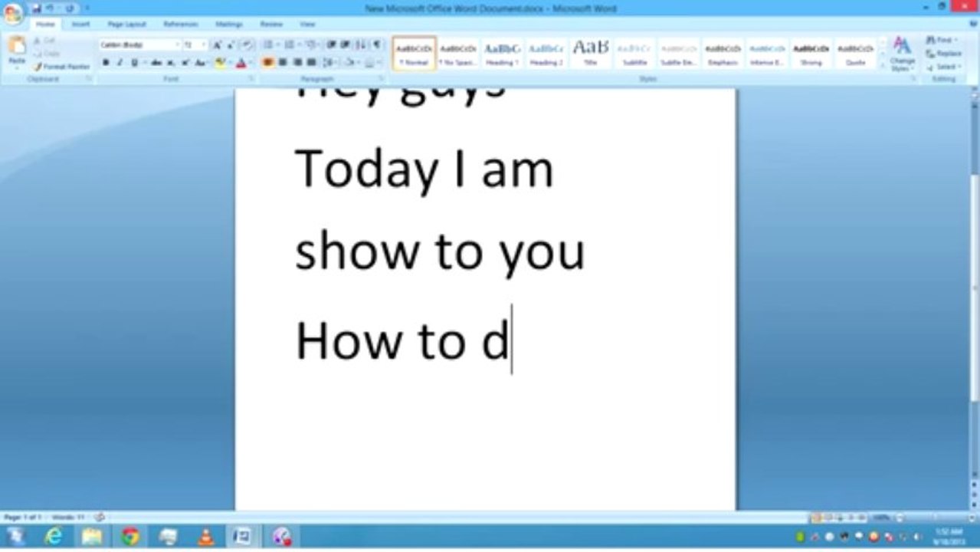Image resolution: width=980 pixels, height=552 pixels.
Task: Switch to the Review tab
Action: 271,25
